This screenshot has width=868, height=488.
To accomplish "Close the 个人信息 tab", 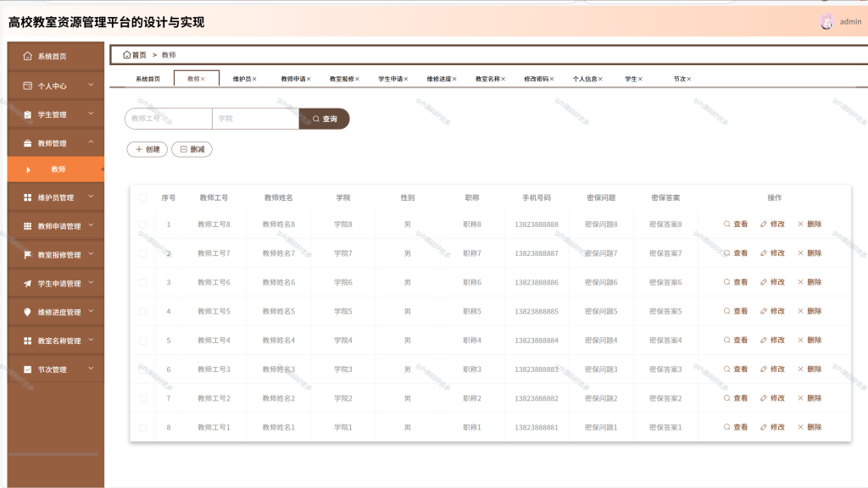I will [x=600, y=79].
